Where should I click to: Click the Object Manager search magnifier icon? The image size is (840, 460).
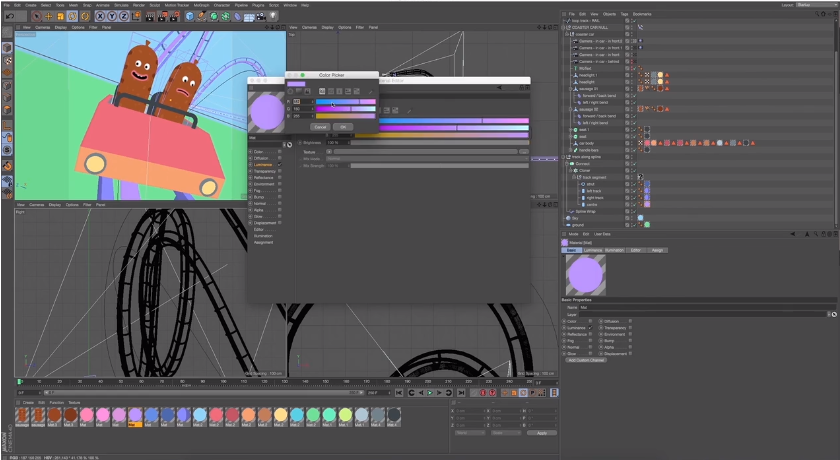[x=816, y=14]
